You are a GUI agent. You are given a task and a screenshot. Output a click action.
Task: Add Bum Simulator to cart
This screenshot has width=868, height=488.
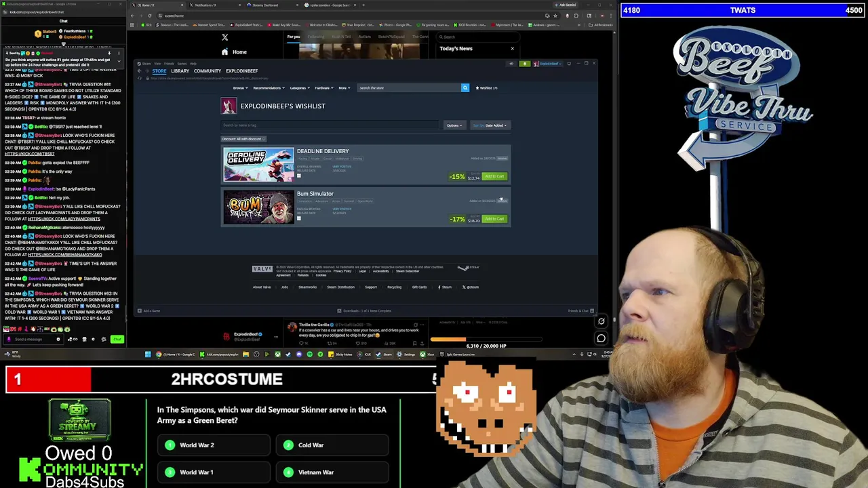(x=494, y=219)
